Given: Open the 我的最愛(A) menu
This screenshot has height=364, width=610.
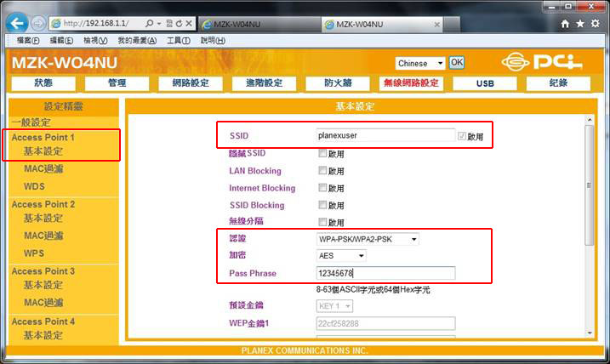Looking at the screenshot, I should click(137, 41).
